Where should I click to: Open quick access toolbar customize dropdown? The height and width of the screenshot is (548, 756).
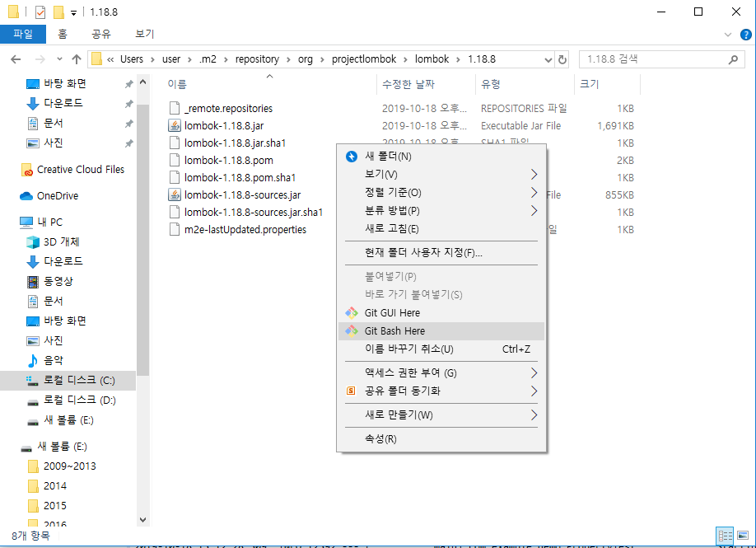[x=74, y=13]
